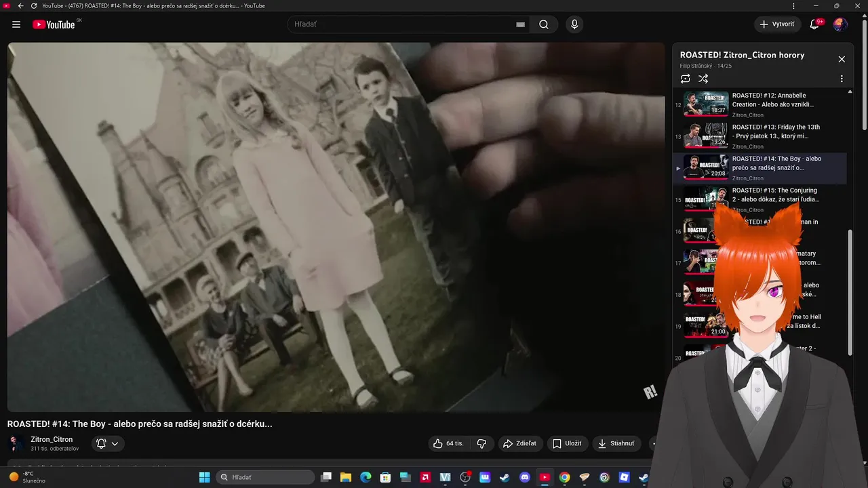Viewport: 868px width, 488px height.
Task: Open Steam from the taskbar
Action: pyautogui.click(x=505, y=477)
